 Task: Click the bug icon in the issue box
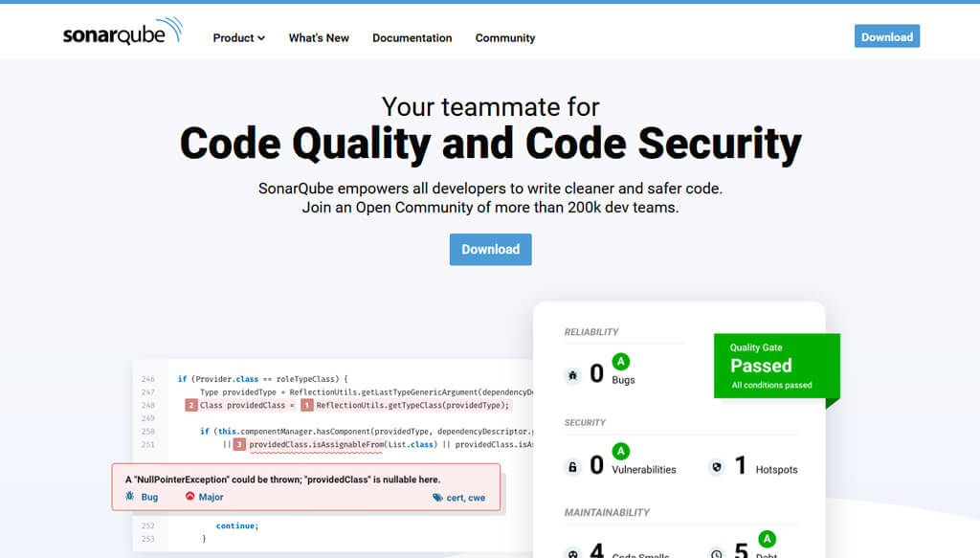coord(130,496)
